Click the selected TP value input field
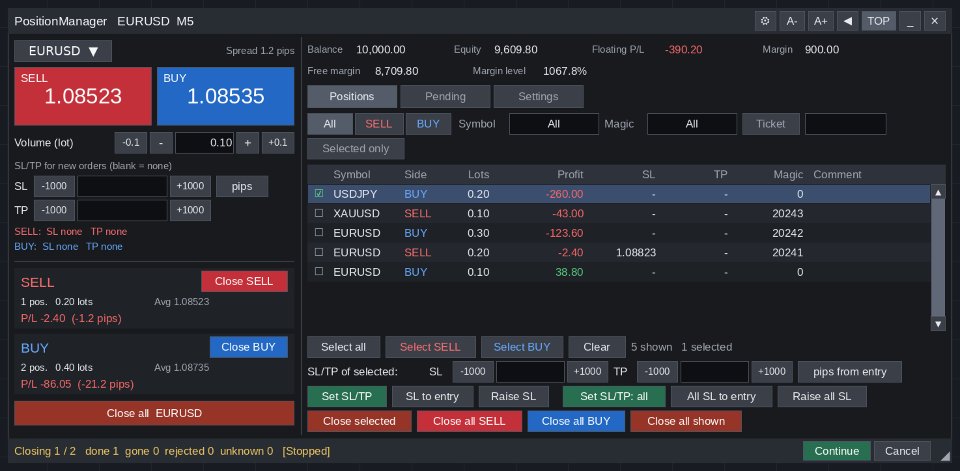This screenshot has height=471, width=960. (714, 372)
